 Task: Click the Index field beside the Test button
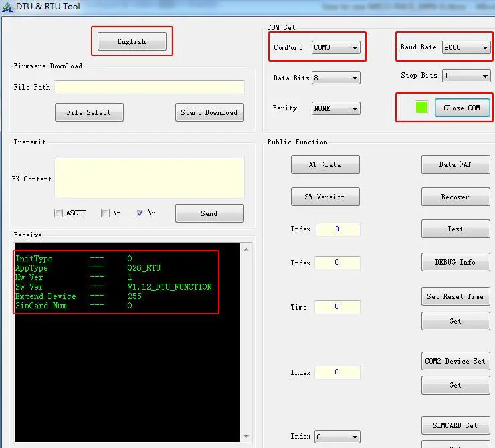[338, 229]
